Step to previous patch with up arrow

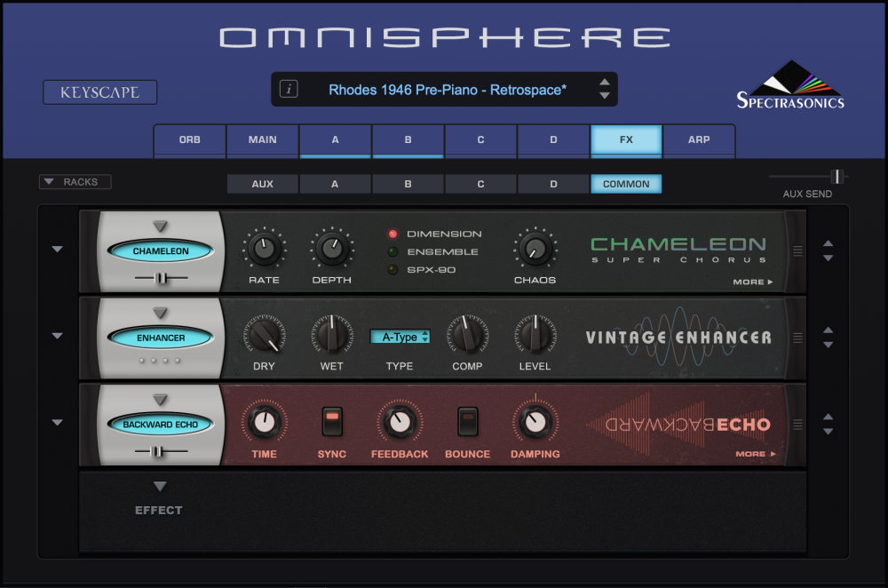point(604,82)
